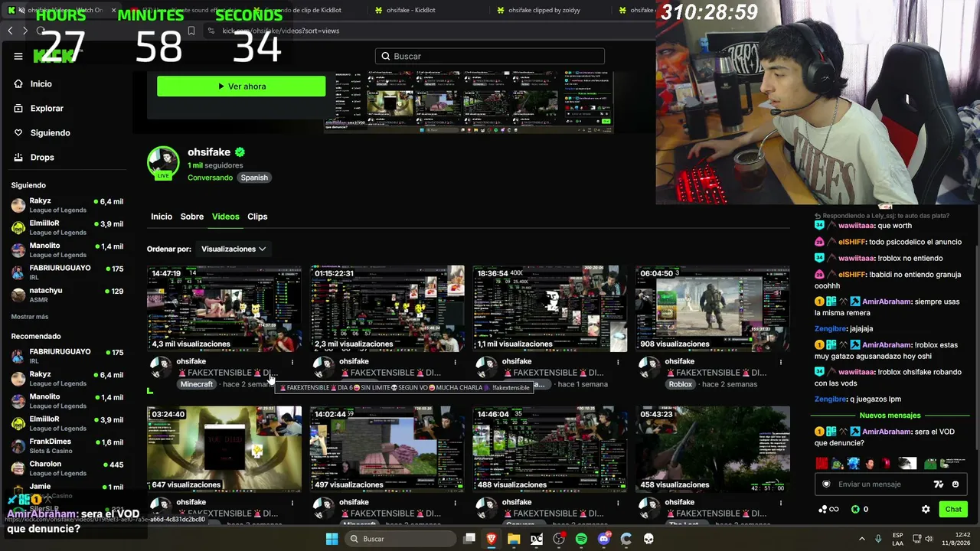Image resolution: width=980 pixels, height=551 pixels.
Task: Open the 01:15:22:31 video thumbnail
Action: coord(387,309)
